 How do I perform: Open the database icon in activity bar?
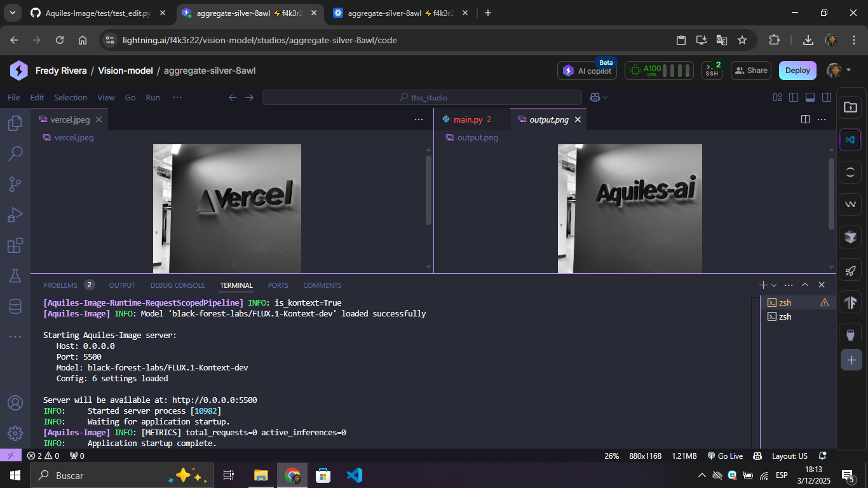(x=15, y=306)
